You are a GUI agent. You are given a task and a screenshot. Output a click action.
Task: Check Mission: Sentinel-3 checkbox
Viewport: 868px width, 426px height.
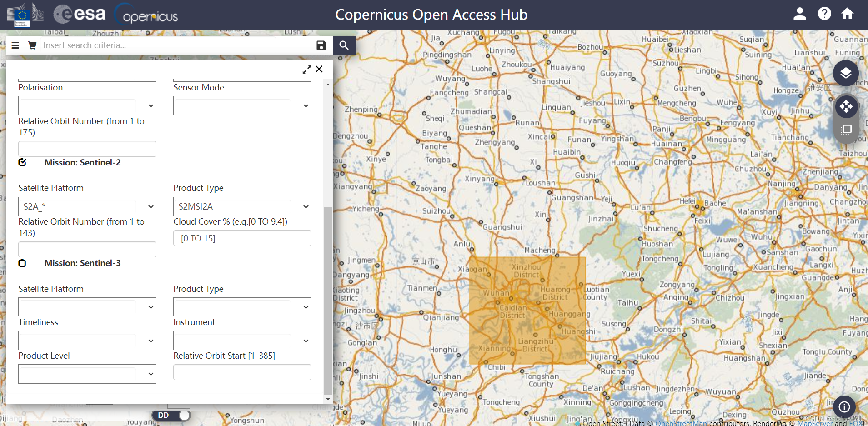click(22, 263)
